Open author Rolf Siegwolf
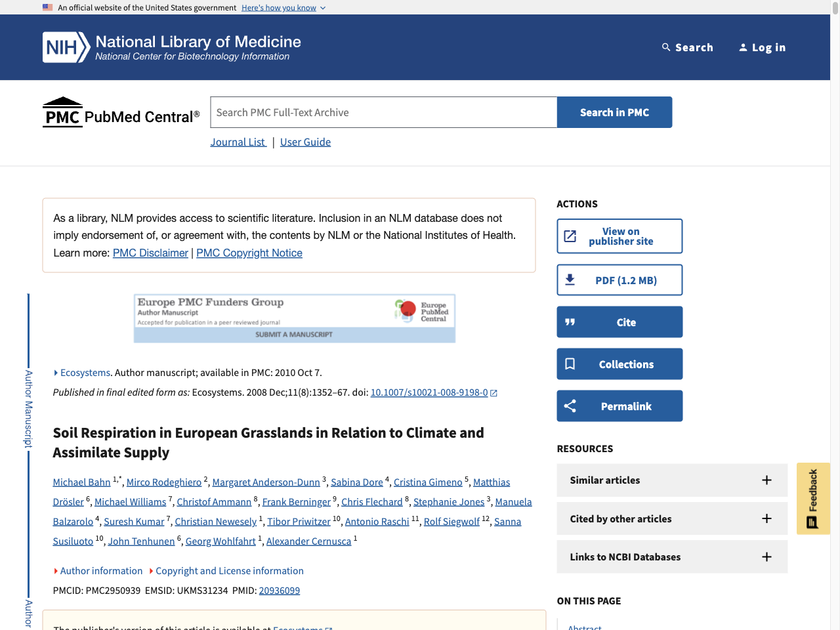The width and height of the screenshot is (840, 630). pyautogui.click(x=452, y=522)
